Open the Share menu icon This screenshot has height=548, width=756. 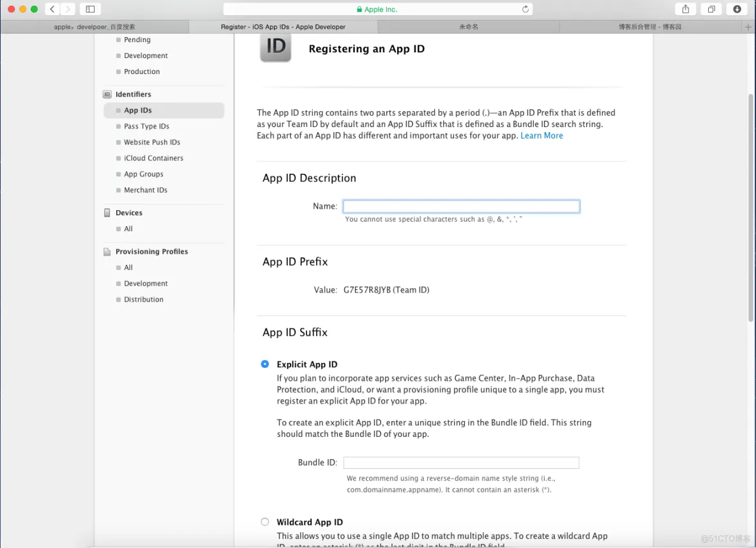tap(686, 9)
